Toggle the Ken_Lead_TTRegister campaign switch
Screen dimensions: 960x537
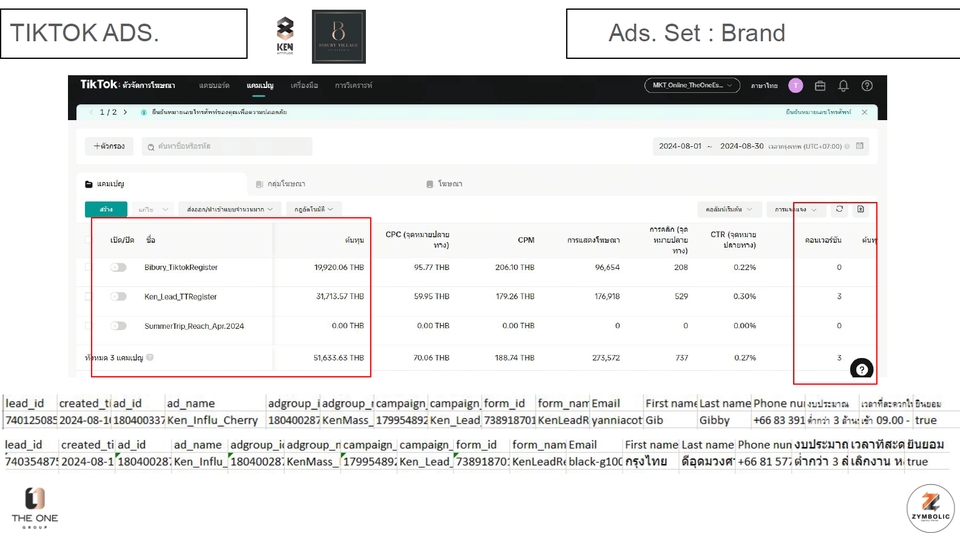click(118, 296)
